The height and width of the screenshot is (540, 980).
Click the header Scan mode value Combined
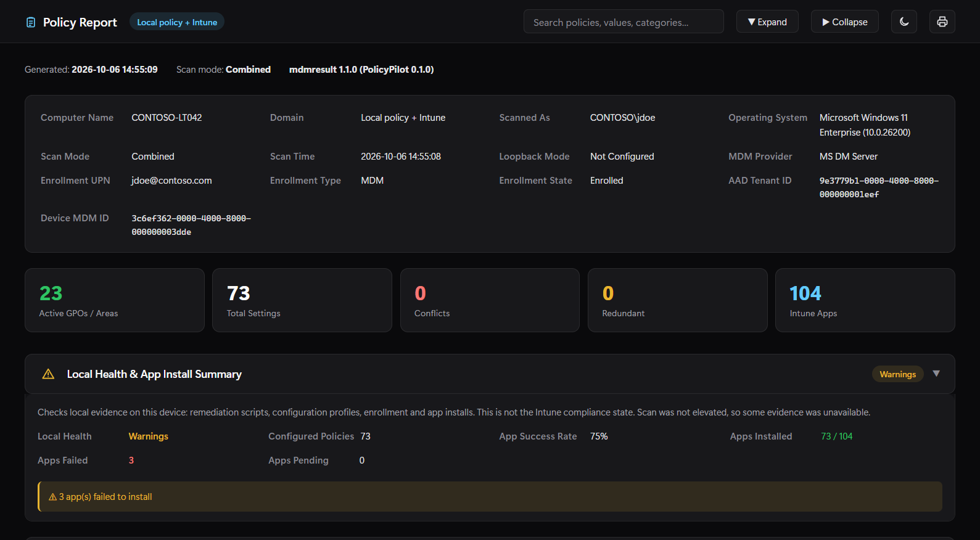pos(248,70)
